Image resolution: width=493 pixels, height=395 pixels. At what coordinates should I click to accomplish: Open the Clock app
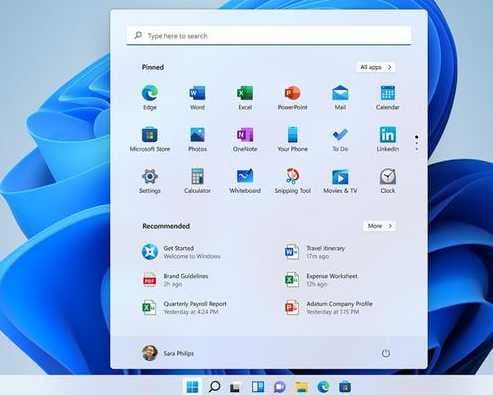(388, 181)
